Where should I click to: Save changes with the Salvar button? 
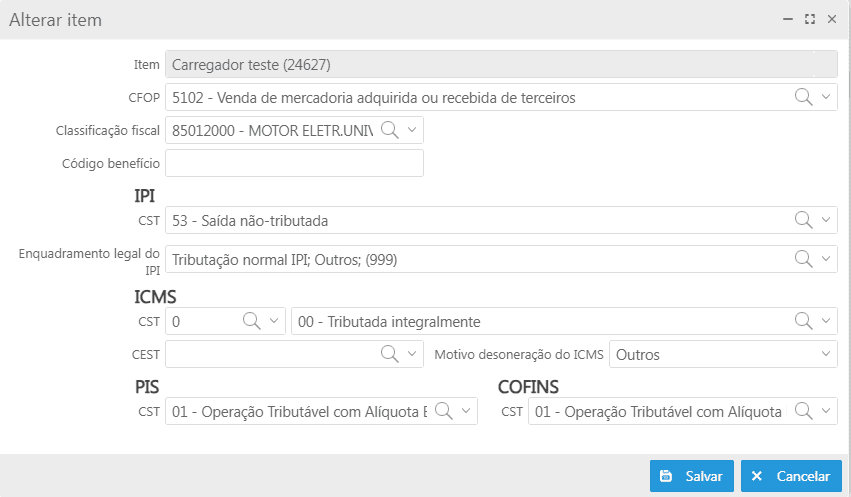click(692, 476)
